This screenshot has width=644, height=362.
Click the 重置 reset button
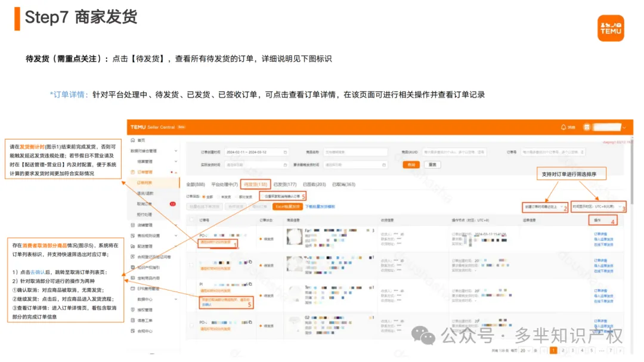(432, 165)
